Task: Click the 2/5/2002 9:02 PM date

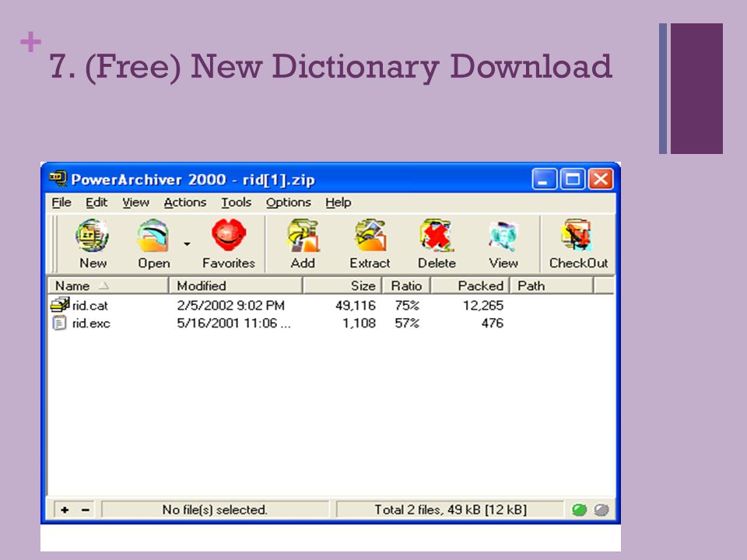Action: point(230,305)
